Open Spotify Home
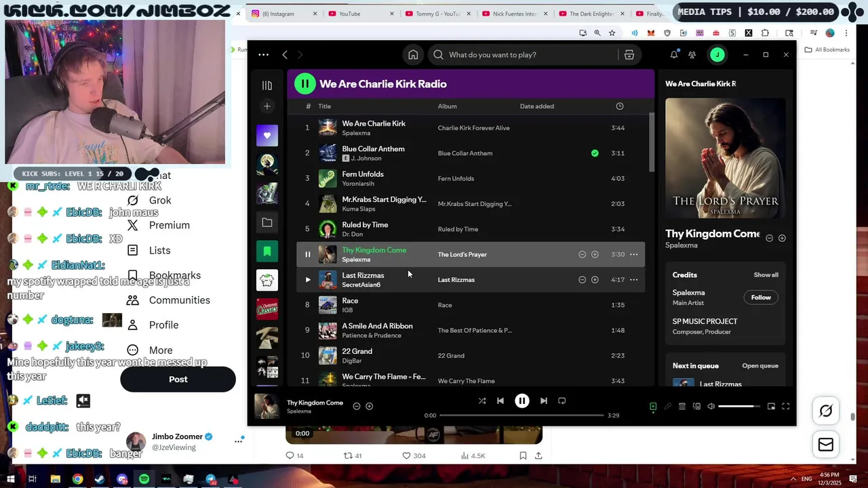 point(413,55)
